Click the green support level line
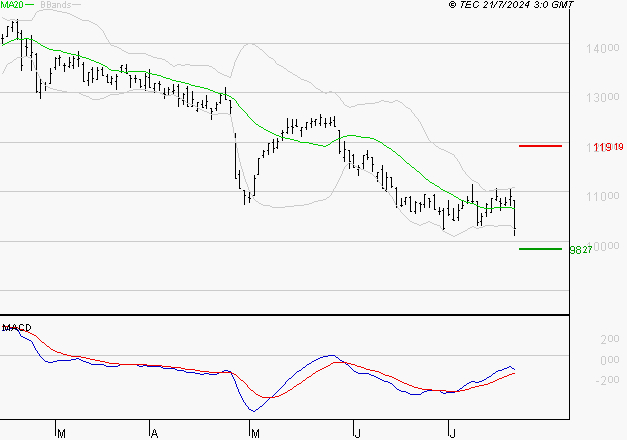 (x=540, y=249)
